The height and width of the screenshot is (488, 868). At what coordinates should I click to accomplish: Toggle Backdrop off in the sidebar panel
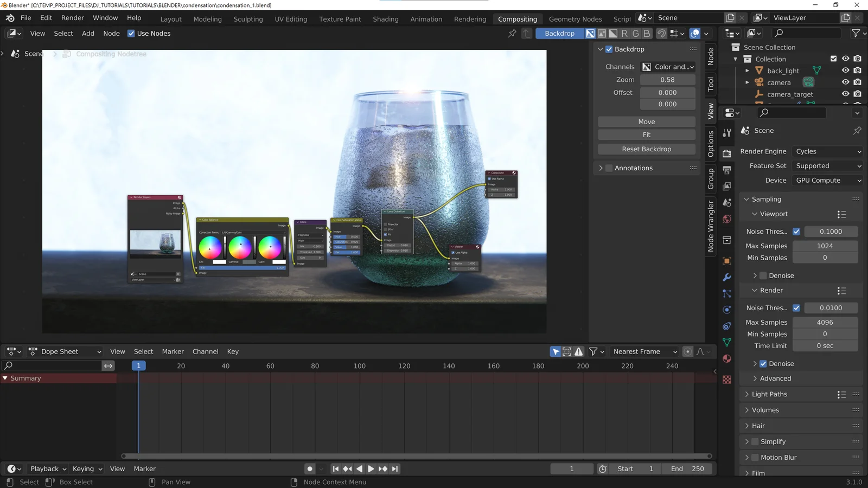click(609, 49)
